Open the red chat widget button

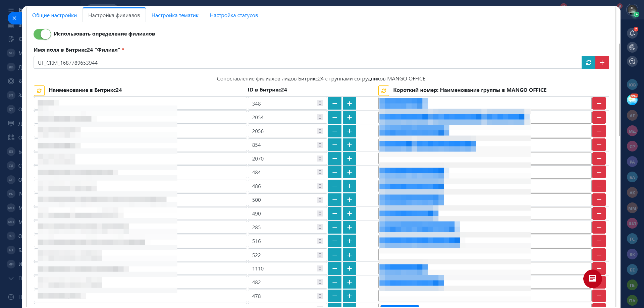pos(592,279)
